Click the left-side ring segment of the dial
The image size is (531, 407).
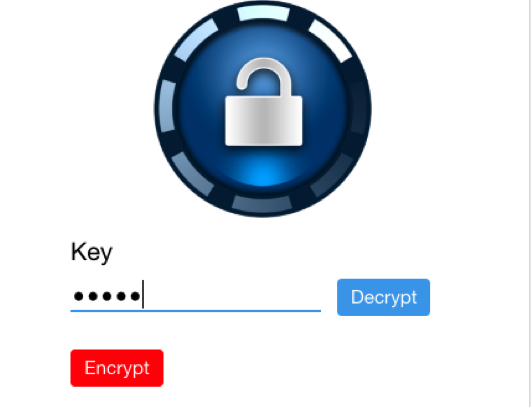tap(167, 106)
